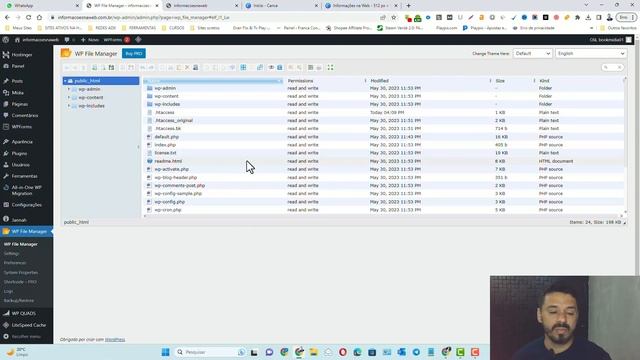
Task: Open the Backup/Restore submenu link
Action: tap(19, 300)
